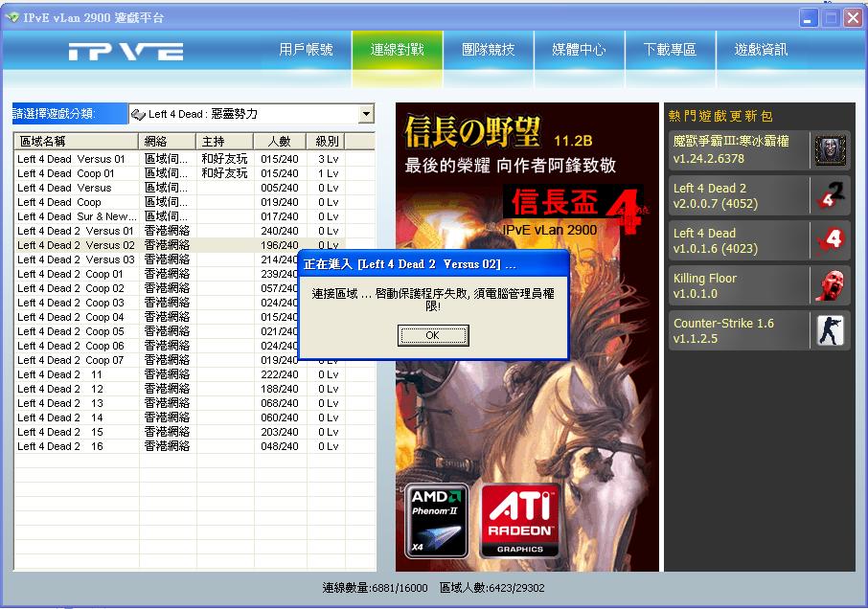Sort by 主持 column header
The image size is (868, 609).
point(224,141)
